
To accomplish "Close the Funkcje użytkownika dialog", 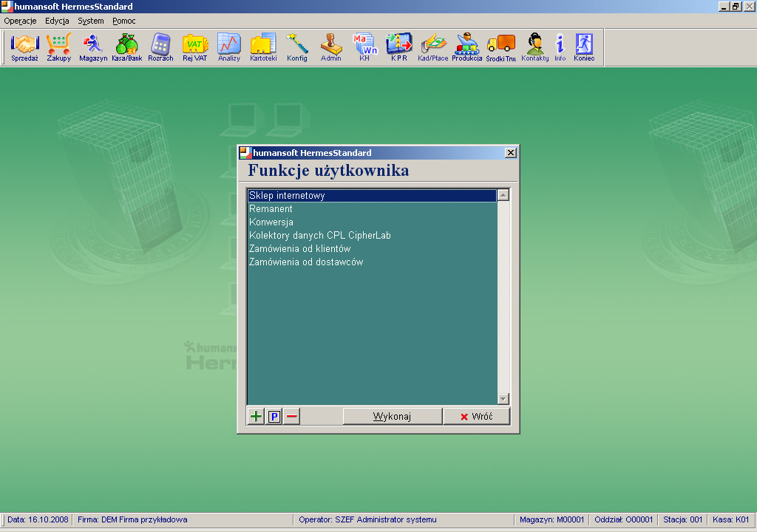I will [x=510, y=152].
